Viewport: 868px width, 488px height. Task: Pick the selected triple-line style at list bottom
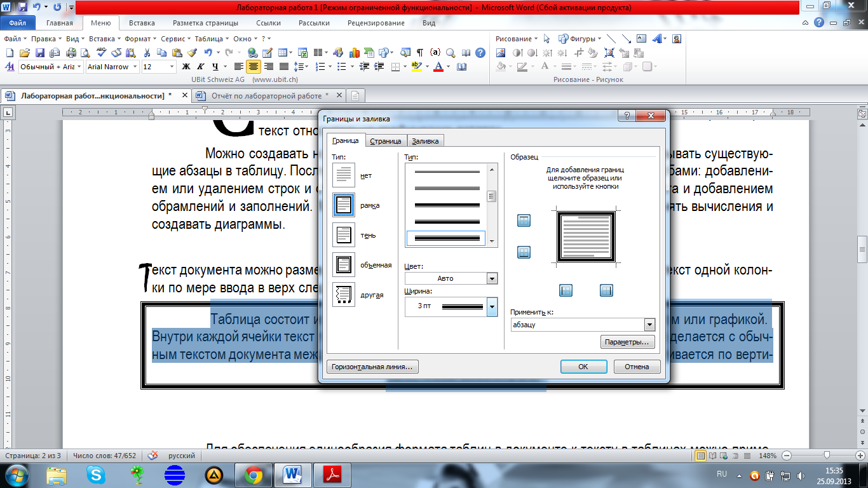[x=446, y=238]
